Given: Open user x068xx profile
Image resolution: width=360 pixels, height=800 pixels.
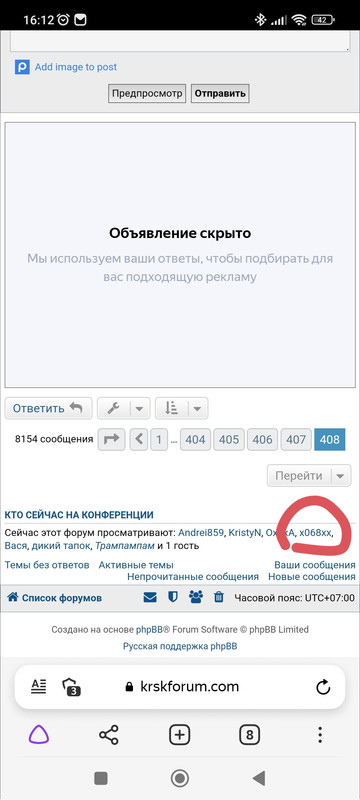Looking at the screenshot, I should pos(315,532).
